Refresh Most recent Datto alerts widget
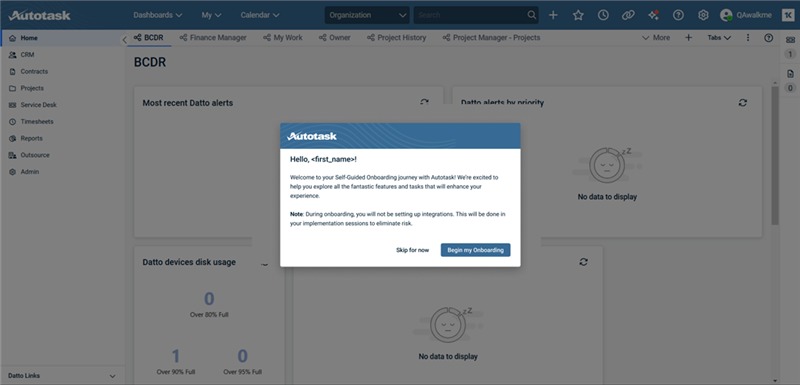The height and width of the screenshot is (385, 800). point(424,102)
